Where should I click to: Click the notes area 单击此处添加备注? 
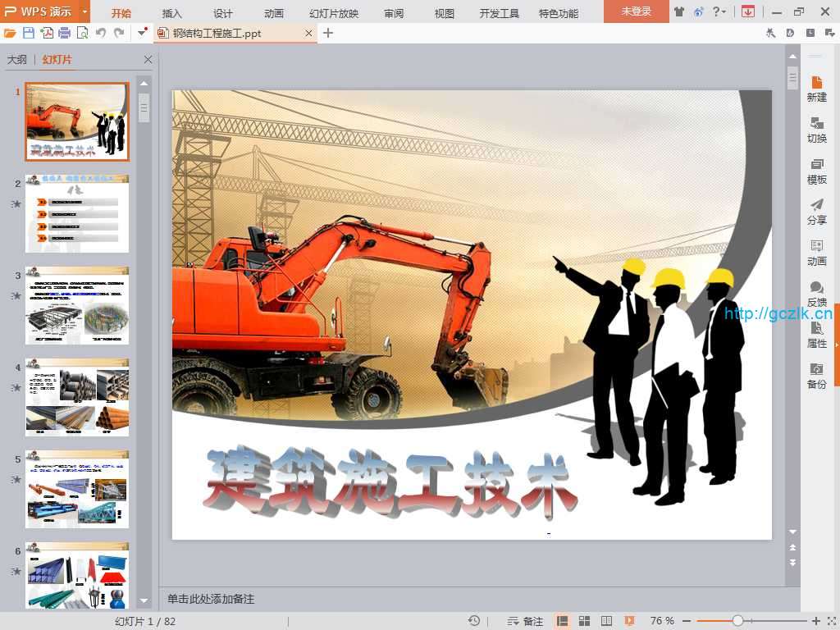pos(211,599)
